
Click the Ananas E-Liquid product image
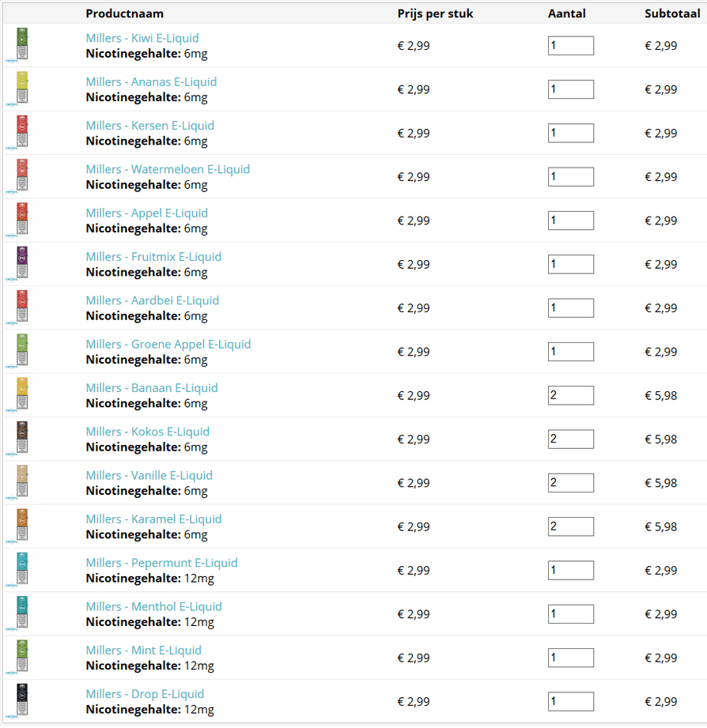pos(21,87)
